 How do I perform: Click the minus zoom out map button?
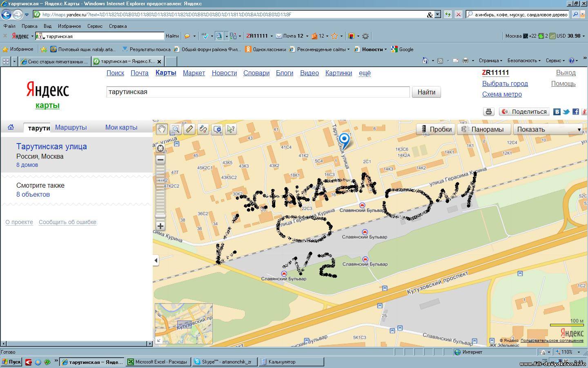[x=160, y=160]
